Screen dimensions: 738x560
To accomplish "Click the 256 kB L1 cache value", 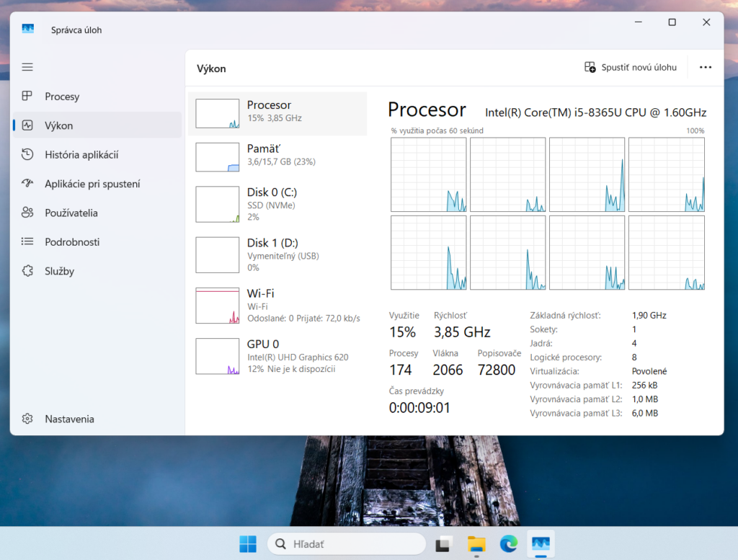I will pyautogui.click(x=644, y=385).
